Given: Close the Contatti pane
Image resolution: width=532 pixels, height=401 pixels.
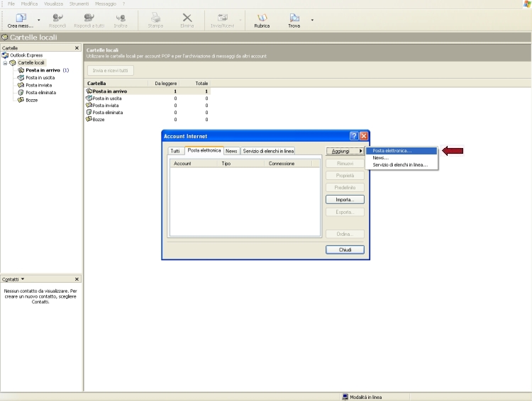Looking at the screenshot, I should [77, 279].
